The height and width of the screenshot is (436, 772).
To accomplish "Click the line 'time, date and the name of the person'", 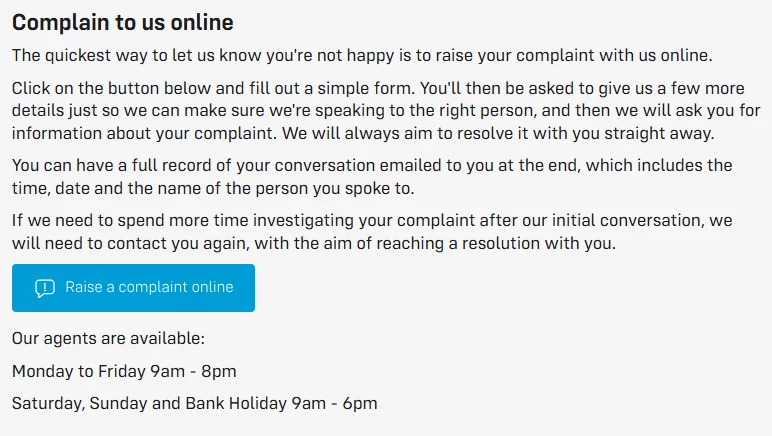I will click(x=213, y=188).
